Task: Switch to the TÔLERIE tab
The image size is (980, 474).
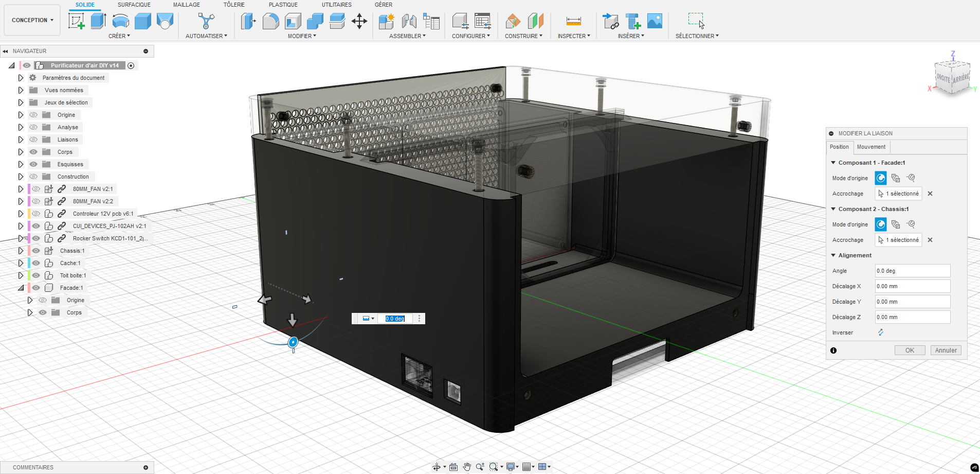Action: 234,5
